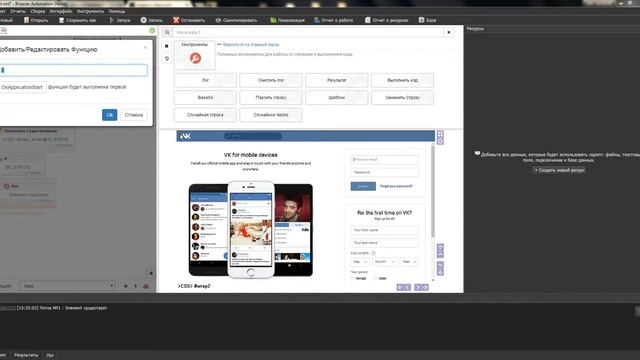Viewport: 640px width, 360px height.
Task: Click the undo arrow icon below bookmark
Action: tap(167, 59)
